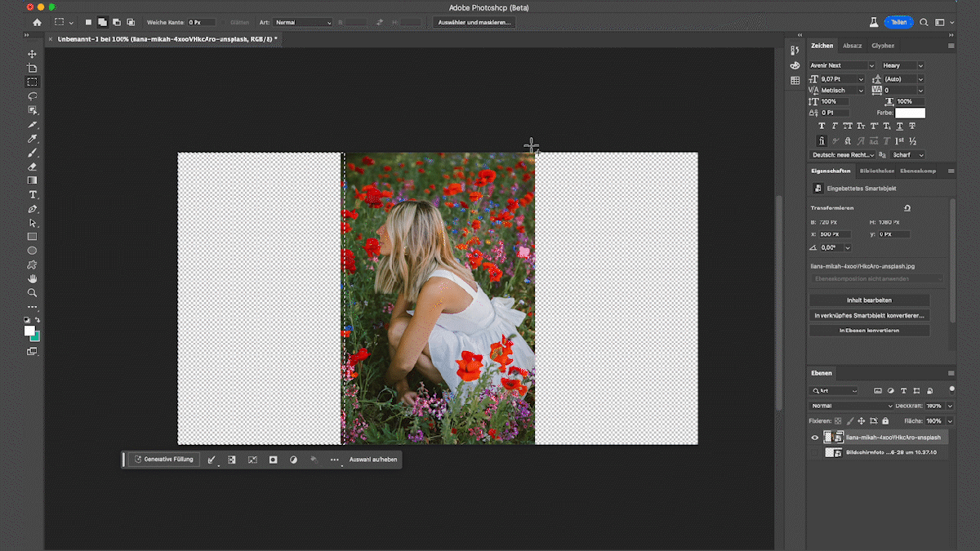Open the extra tools three-dot menu

click(x=33, y=307)
